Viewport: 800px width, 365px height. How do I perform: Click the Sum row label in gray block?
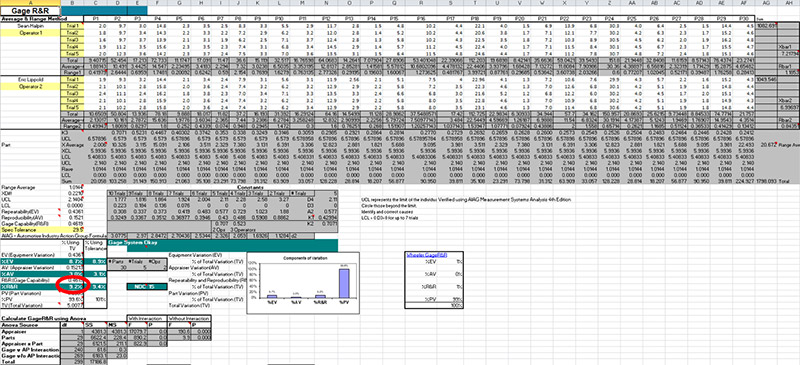click(72, 180)
